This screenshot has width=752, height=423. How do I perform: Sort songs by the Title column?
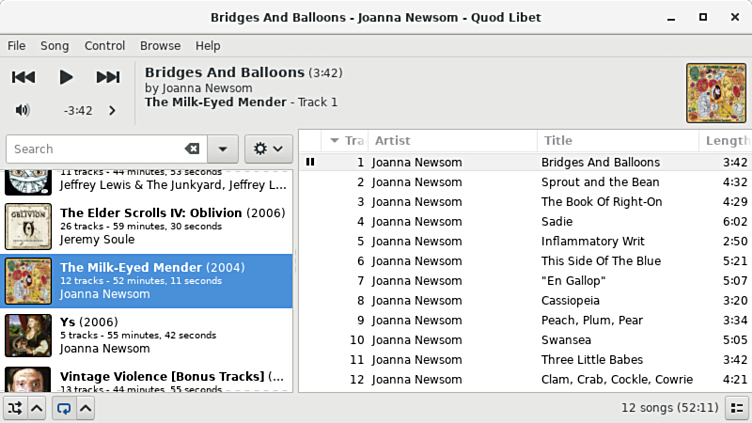[x=616, y=141]
